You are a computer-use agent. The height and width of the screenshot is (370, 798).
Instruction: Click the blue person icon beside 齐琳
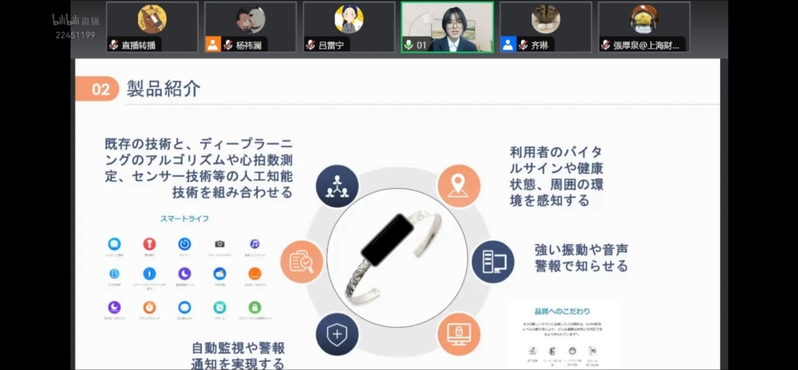(508, 45)
